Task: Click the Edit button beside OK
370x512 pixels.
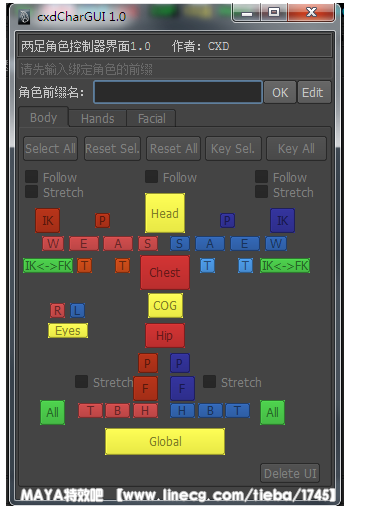Action: tap(314, 92)
